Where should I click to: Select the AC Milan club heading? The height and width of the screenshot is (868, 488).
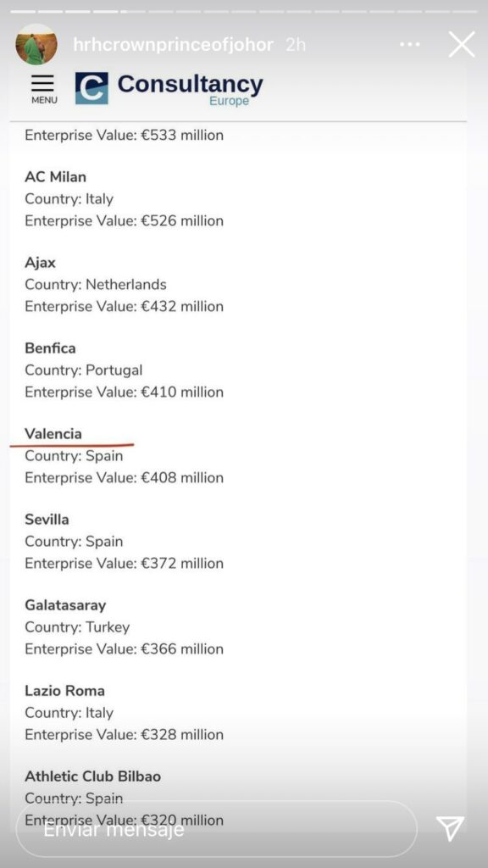pyautogui.click(x=55, y=176)
